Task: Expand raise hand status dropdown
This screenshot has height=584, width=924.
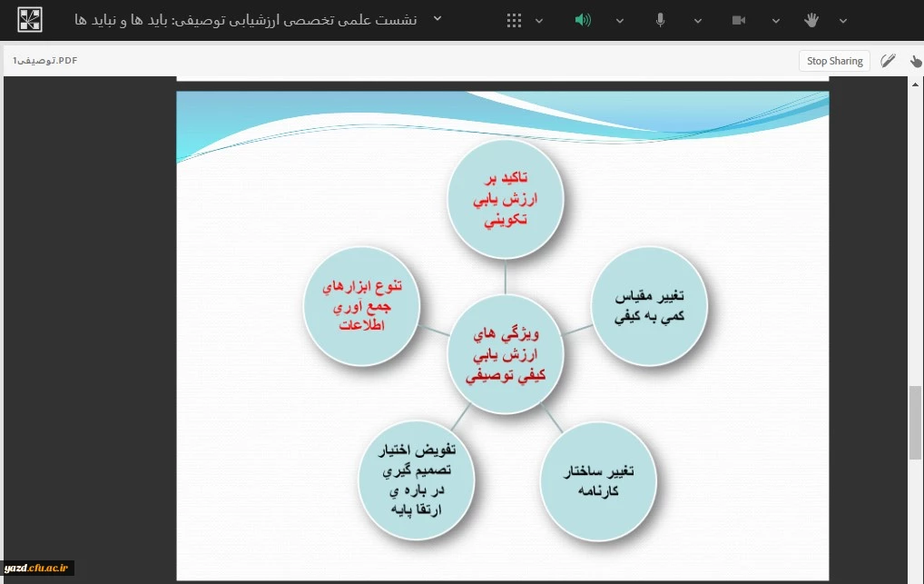Action: pos(843,21)
